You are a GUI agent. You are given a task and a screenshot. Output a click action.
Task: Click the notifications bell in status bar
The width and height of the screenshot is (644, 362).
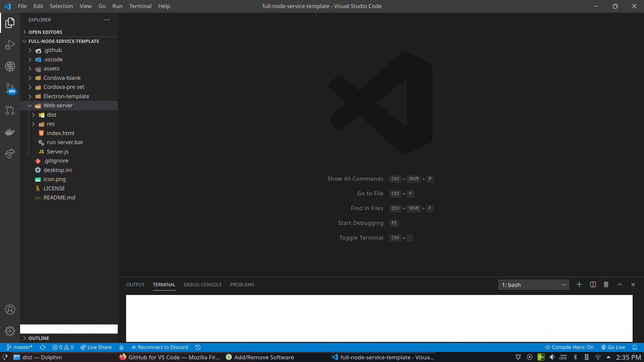click(635, 347)
